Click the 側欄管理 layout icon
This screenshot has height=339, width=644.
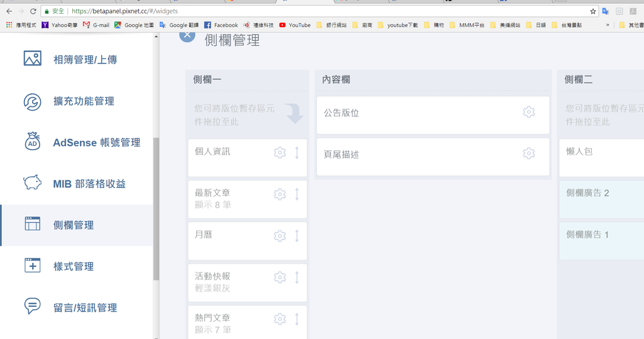(x=33, y=223)
